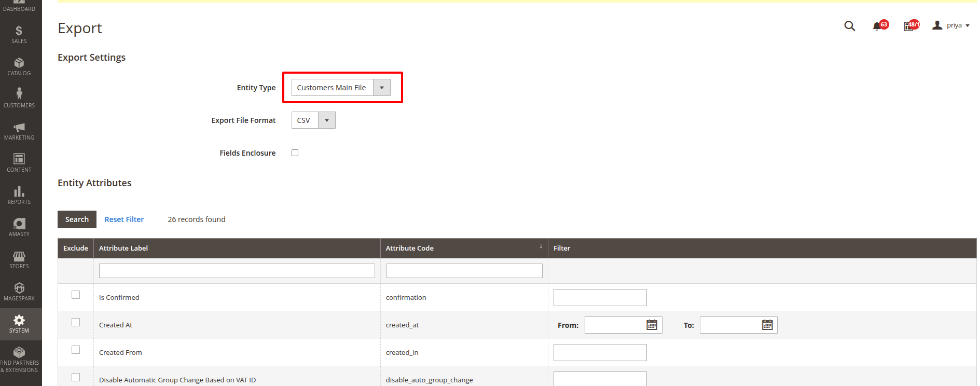980x386 pixels.
Task: Exclude Disable Automatic Group Change attribute
Action: click(76, 377)
